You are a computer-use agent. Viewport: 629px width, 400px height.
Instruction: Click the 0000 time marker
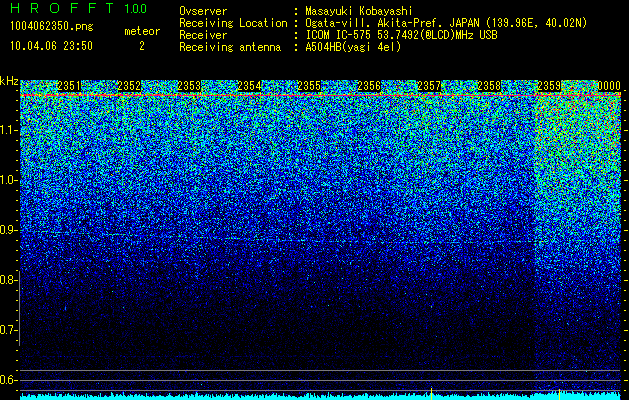coord(609,86)
